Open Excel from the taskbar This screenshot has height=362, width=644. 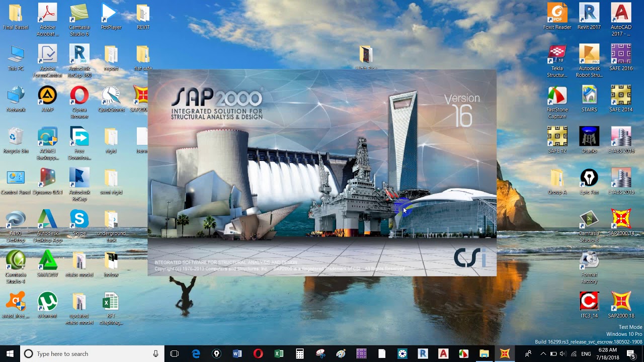(x=279, y=354)
